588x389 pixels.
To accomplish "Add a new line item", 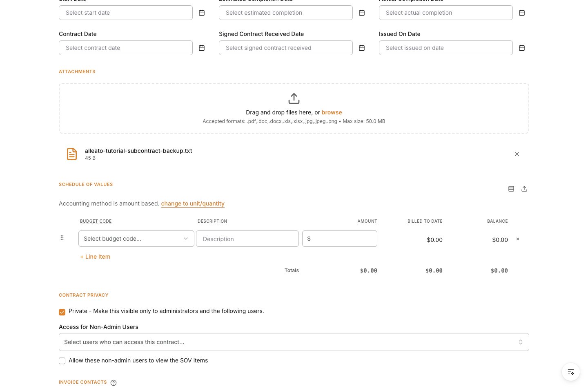I will pos(95,257).
